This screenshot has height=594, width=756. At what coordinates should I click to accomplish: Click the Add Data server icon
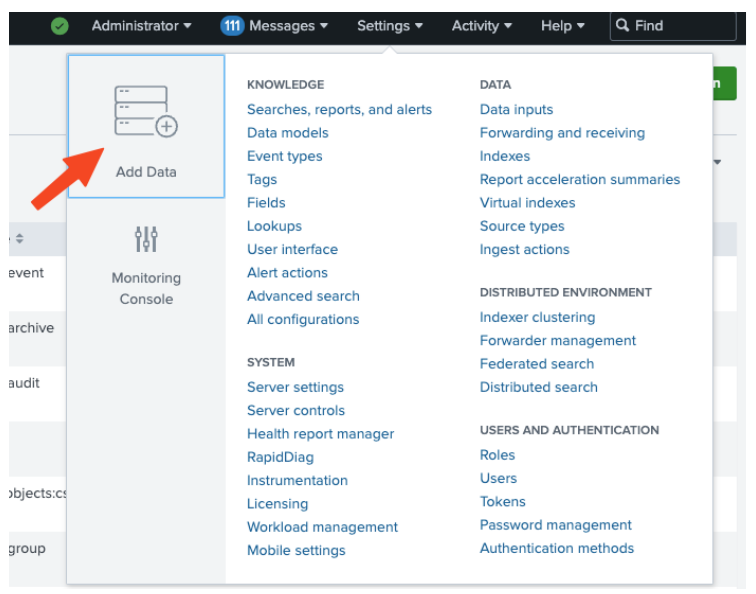click(x=146, y=112)
